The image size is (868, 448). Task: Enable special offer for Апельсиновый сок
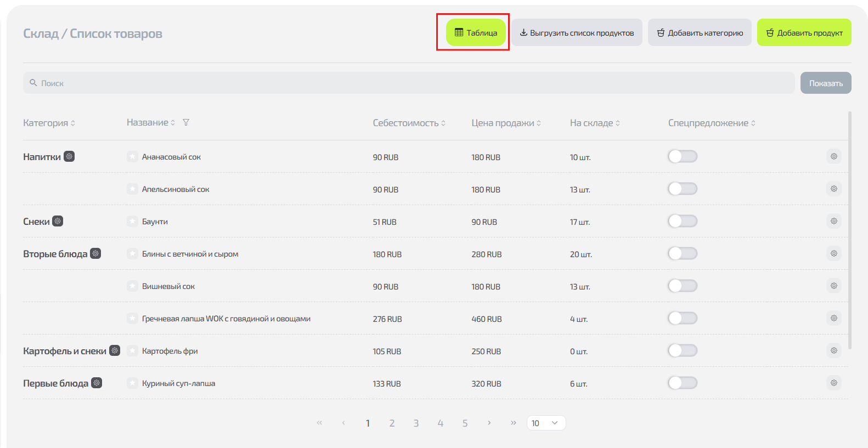coord(682,189)
